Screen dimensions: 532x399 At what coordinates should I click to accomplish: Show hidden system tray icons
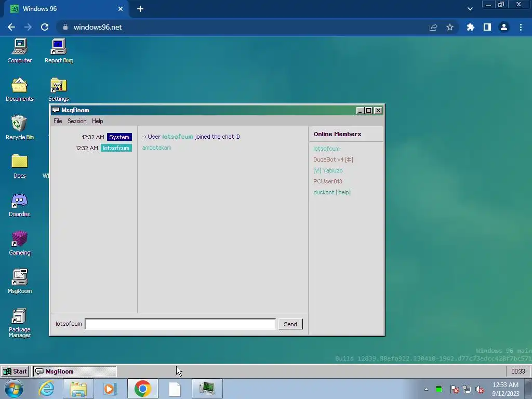426,389
